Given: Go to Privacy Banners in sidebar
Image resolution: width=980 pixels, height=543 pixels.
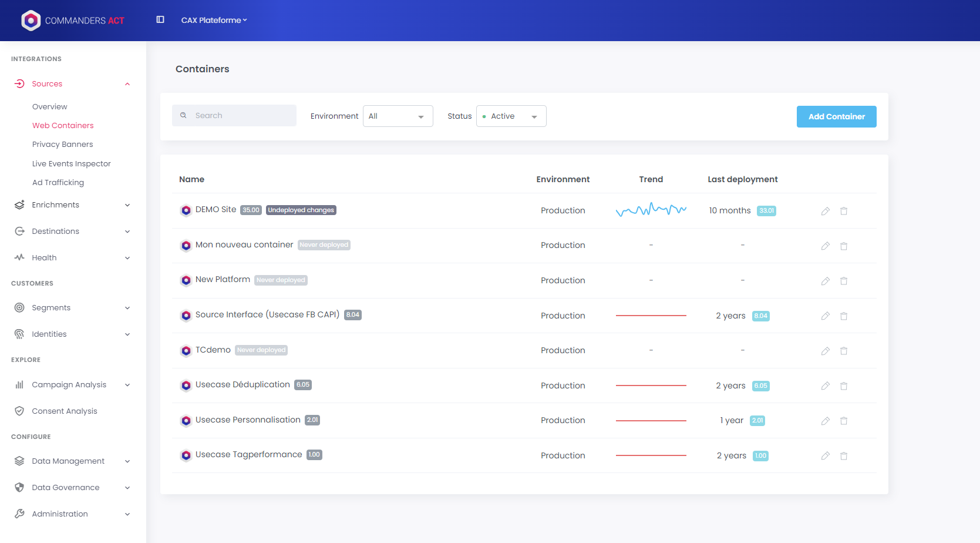Looking at the screenshot, I should 62,145.
